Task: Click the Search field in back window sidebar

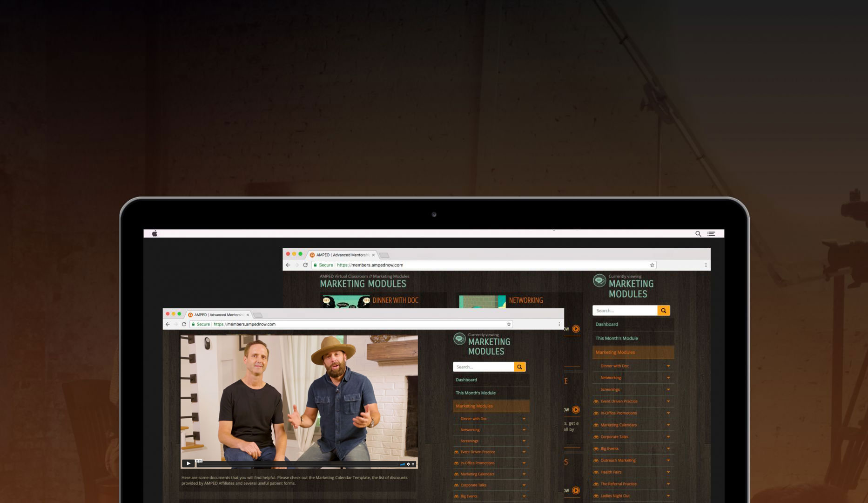Action: [625, 311]
